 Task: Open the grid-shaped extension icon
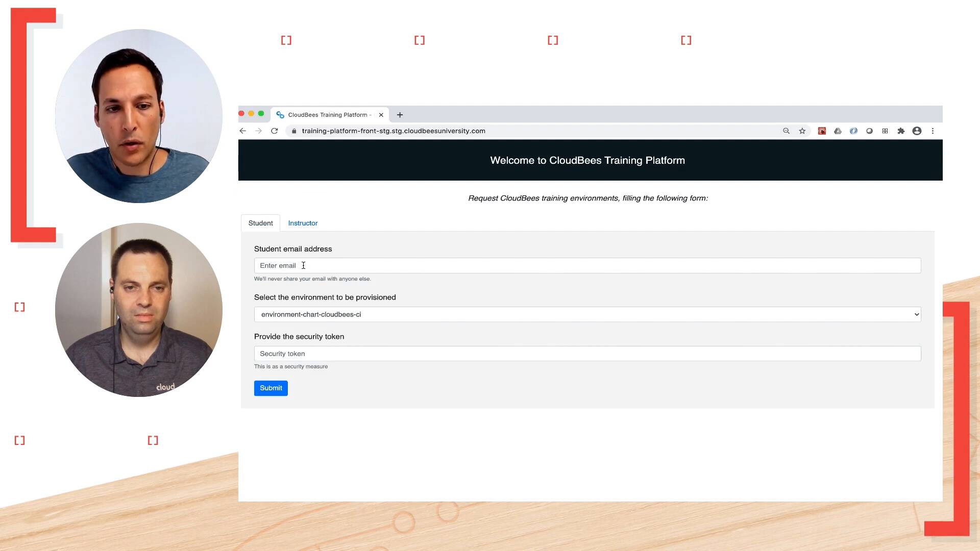pyautogui.click(x=885, y=131)
